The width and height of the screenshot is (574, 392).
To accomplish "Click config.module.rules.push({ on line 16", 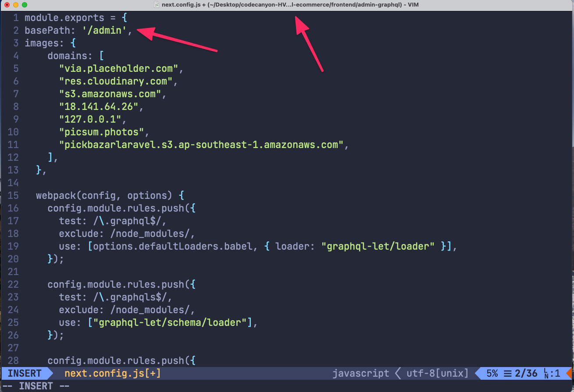I will click(121, 208).
